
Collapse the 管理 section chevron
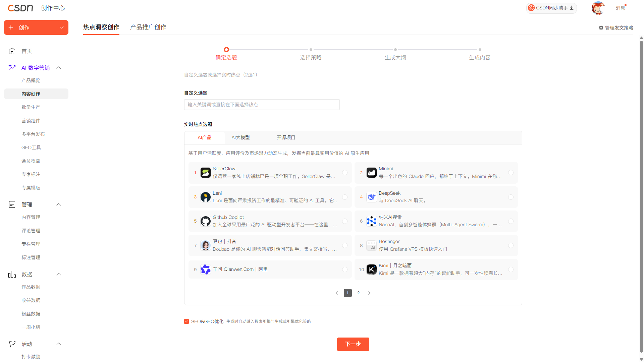tap(59, 204)
